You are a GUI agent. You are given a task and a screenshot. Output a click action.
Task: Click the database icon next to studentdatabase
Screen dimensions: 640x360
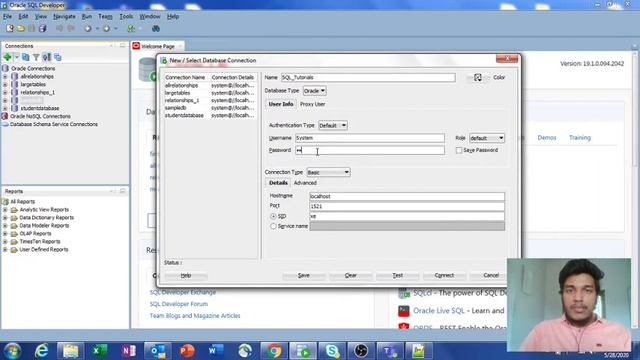[15, 108]
